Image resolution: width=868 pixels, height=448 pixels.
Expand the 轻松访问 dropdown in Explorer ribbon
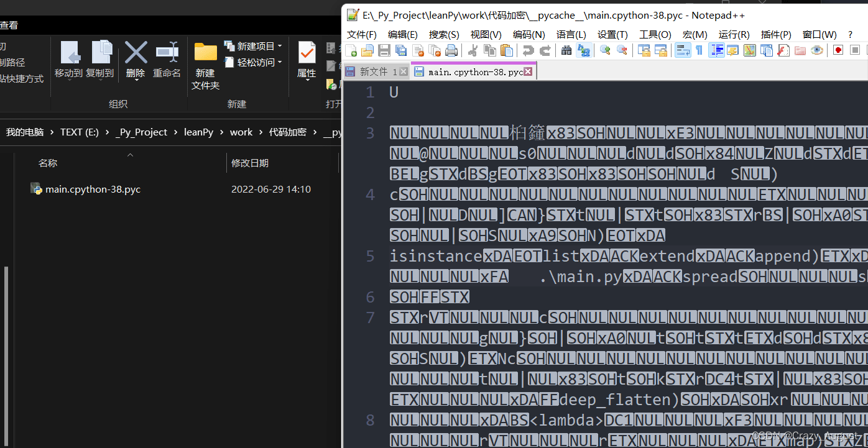pos(280,62)
